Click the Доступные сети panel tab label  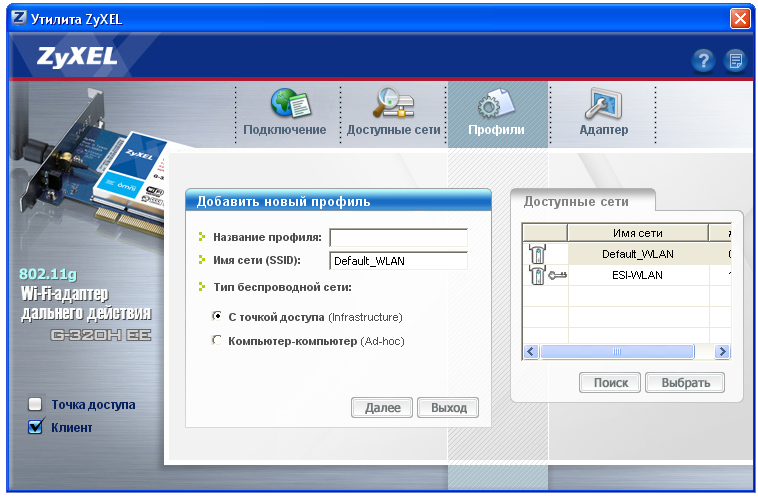point(576,202)
